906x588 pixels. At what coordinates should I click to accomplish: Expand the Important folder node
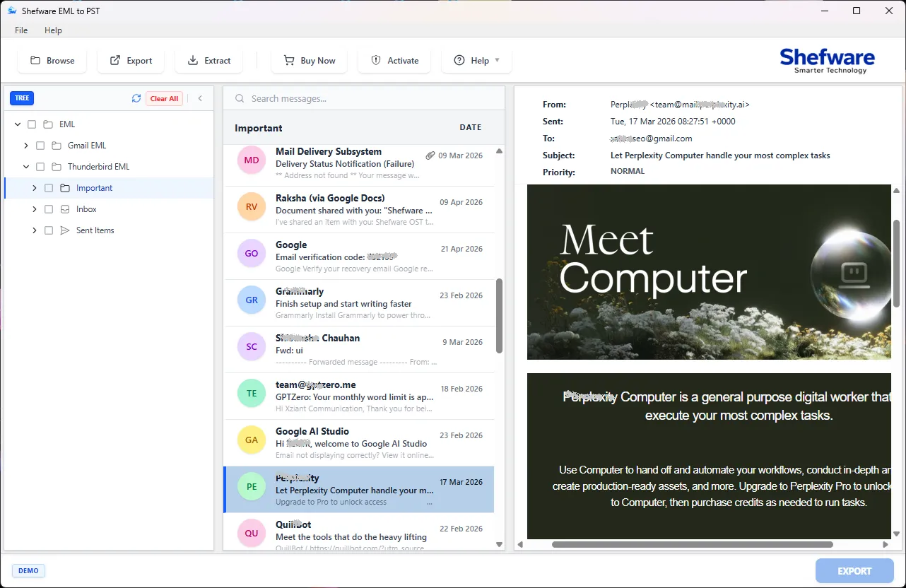point(35,188)
